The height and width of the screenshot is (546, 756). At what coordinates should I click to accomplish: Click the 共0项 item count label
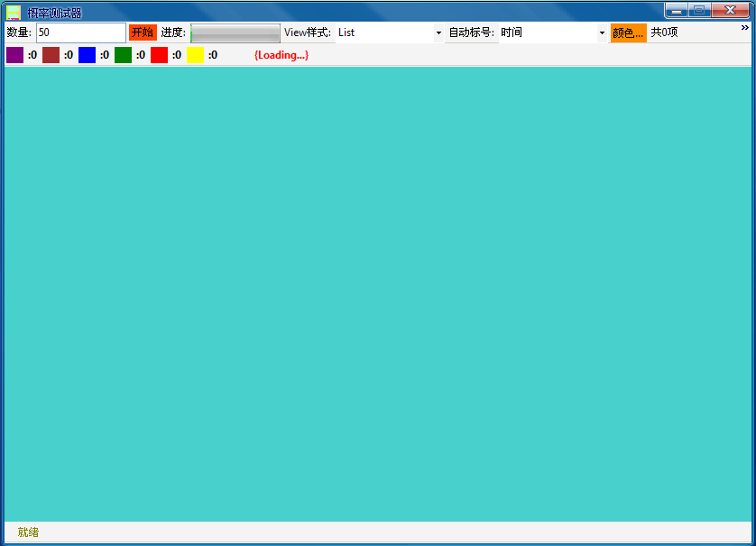point(664,32)
